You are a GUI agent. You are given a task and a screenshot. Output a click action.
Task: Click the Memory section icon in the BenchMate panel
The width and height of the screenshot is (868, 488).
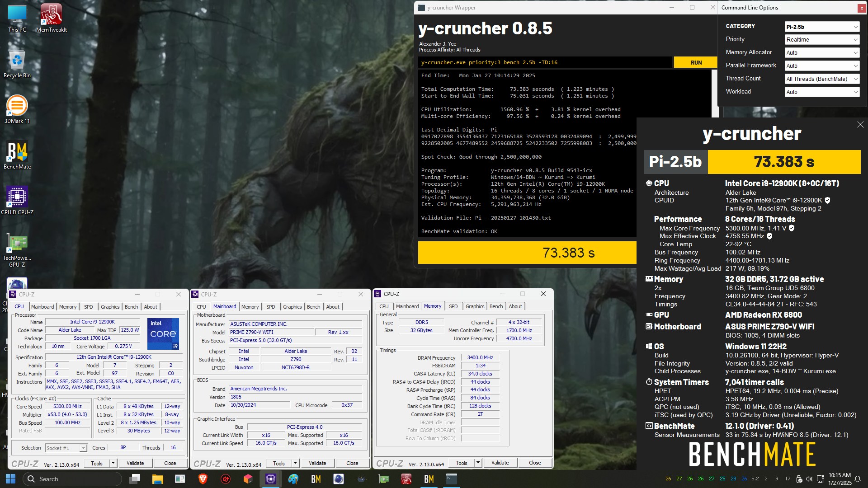pos(649,279)
